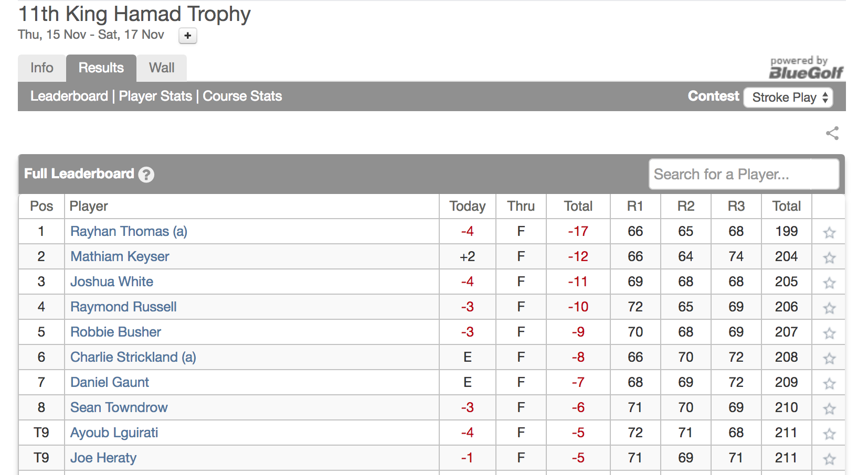Favorite Rayhan Thomas with the star
Screen dimensions: 868x475
(829, 232)
